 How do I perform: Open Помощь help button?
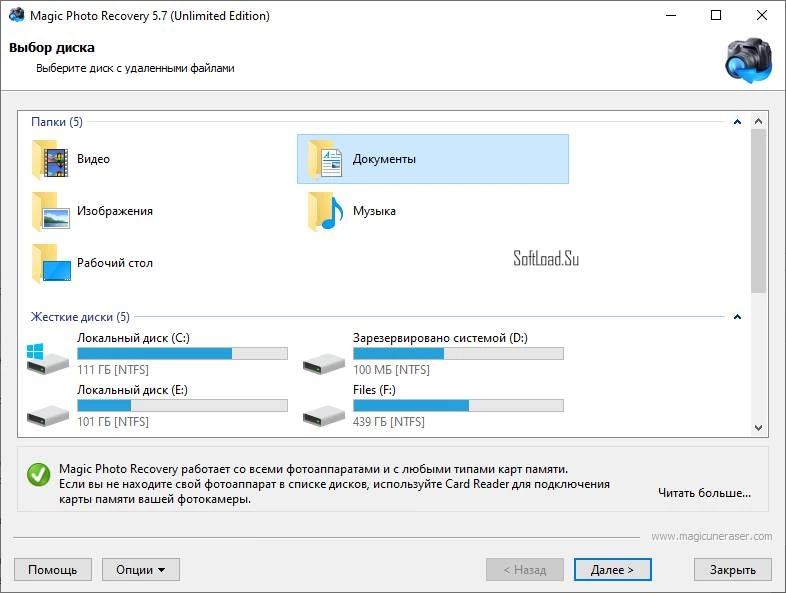(x=53, y=570)
